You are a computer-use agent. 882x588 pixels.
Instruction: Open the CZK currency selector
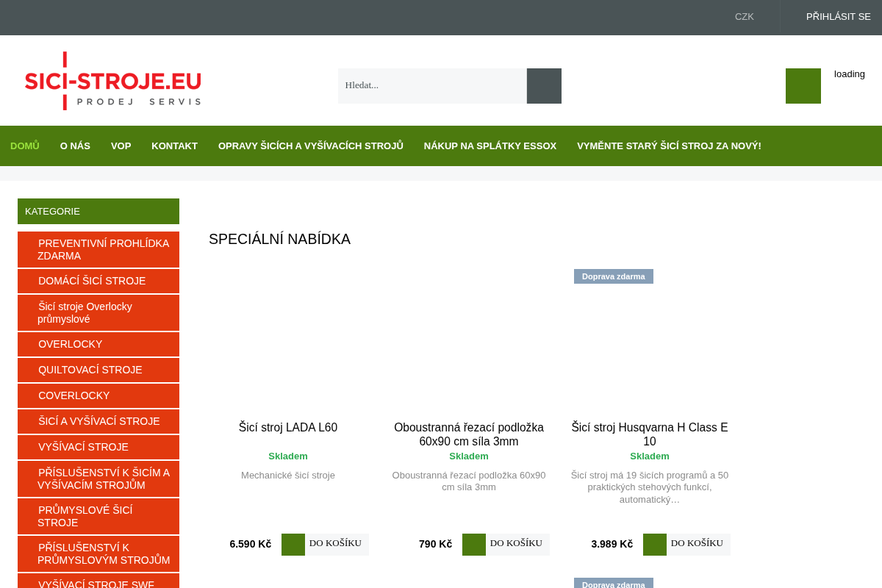coord(745,17)
